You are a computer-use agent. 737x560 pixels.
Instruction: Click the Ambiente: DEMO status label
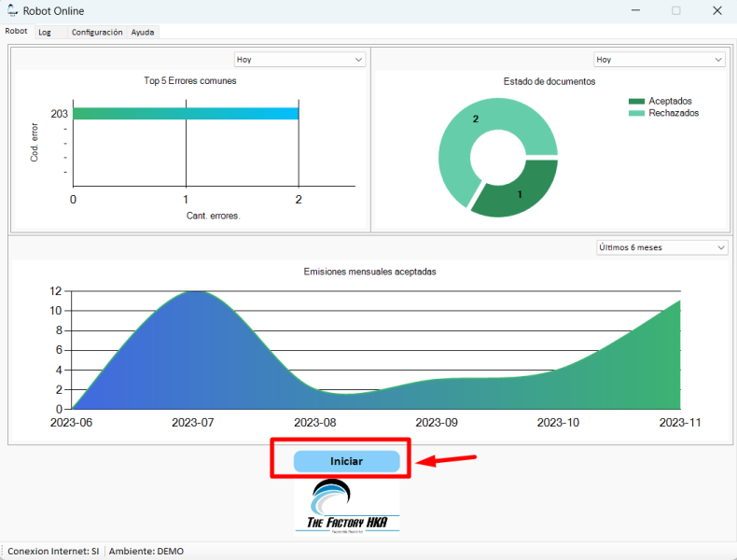pos(146,551)
